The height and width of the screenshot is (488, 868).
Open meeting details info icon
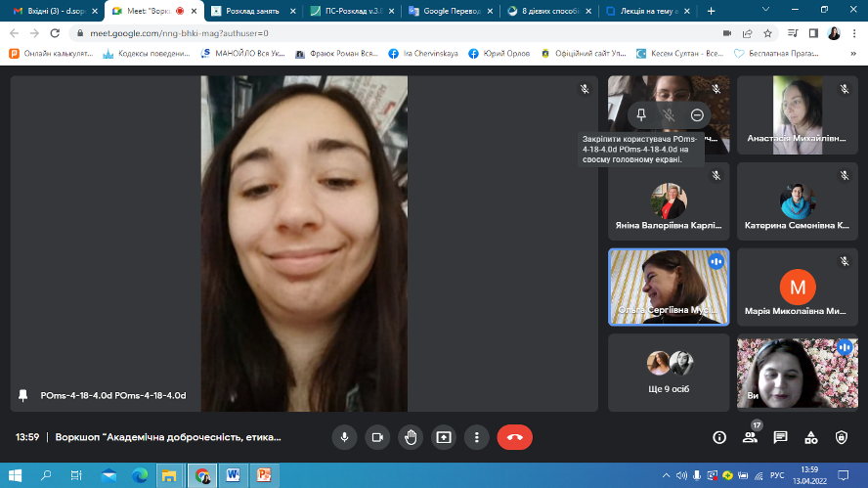[719, 437]
